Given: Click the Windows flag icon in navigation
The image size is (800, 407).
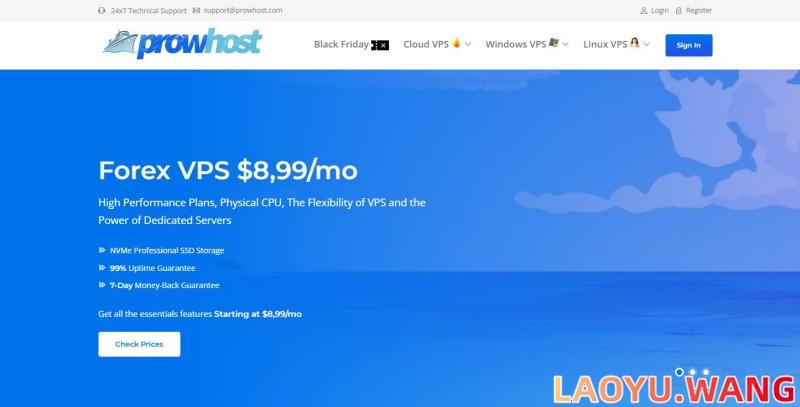Looking at the screenshot, I should tap(554, 43).
